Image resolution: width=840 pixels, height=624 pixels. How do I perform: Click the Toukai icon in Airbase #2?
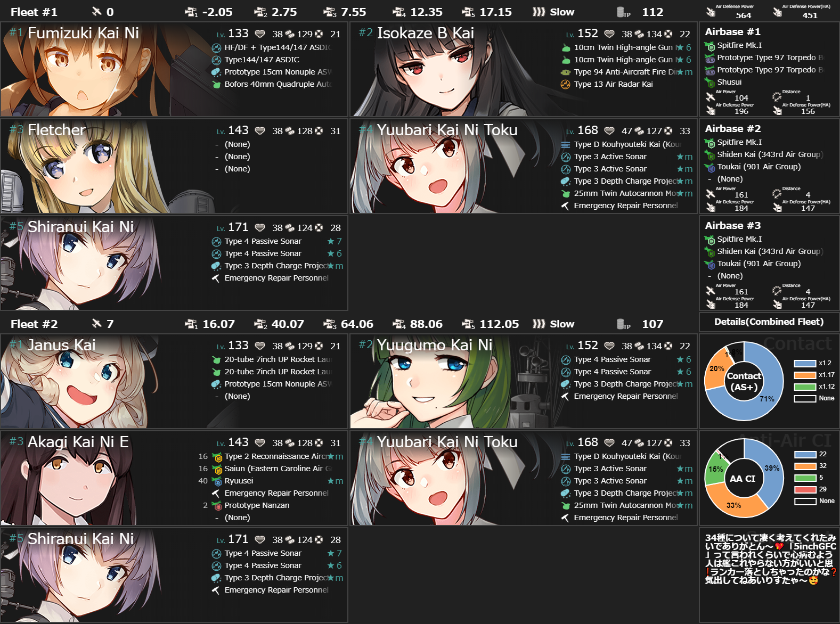point(709,167)
